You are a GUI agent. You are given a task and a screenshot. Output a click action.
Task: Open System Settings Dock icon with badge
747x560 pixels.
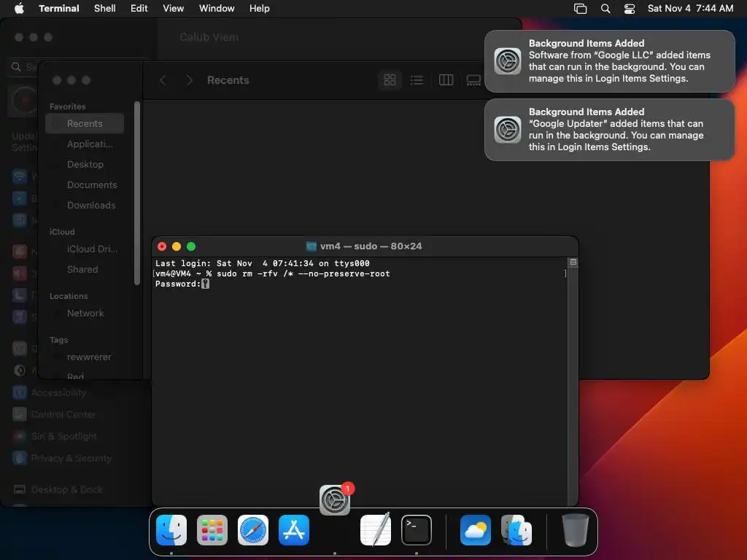[335, 499]
